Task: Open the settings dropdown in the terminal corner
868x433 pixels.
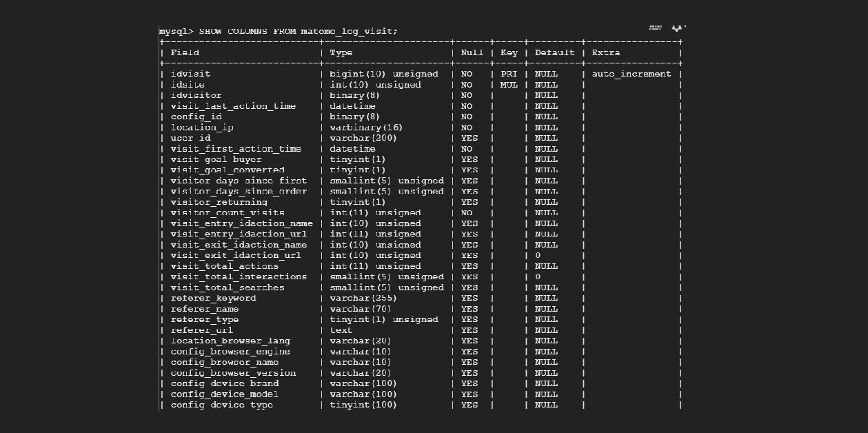Action: point(678,28)
